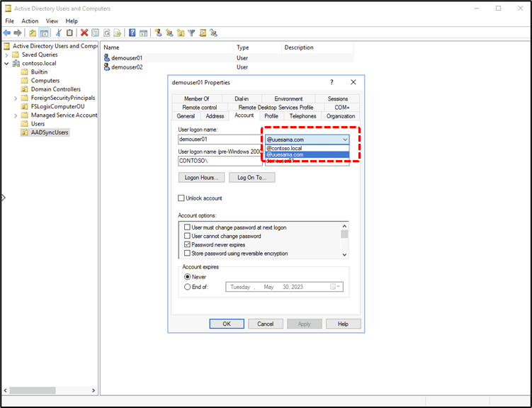Open the UPN suffix combo box
This screenshot has height=408, width=532.
[x=307, y=140]
